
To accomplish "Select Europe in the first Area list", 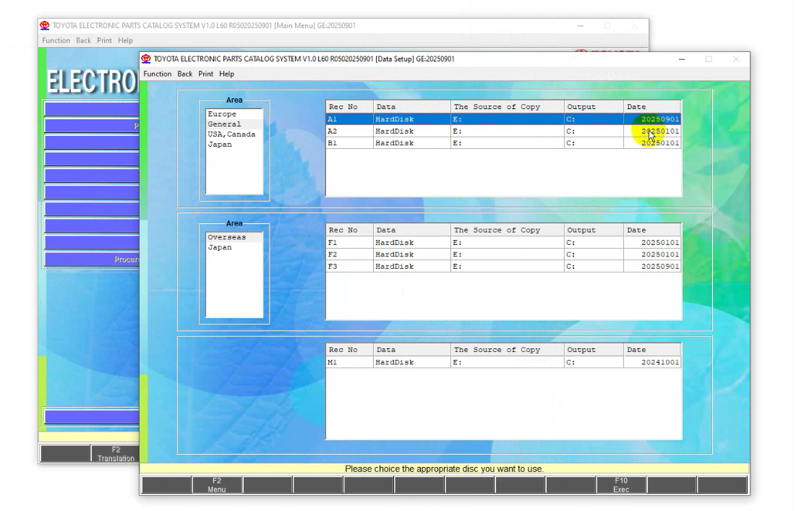I will pos(222,114).
